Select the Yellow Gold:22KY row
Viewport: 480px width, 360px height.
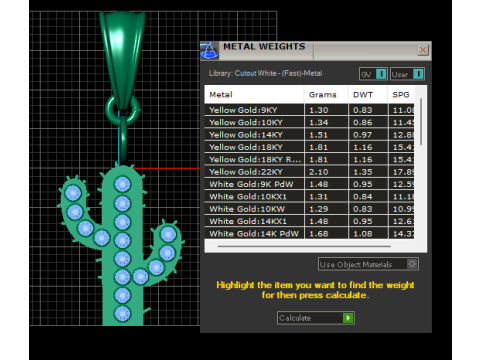(x=309, y=172)
